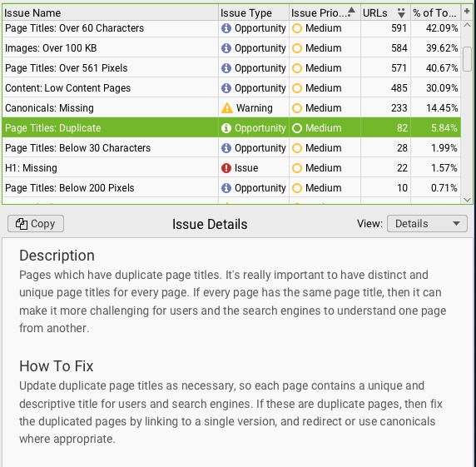This screenshot has height=467, width=476.
Task: Copy the issue details
Action: pos(36,224)
